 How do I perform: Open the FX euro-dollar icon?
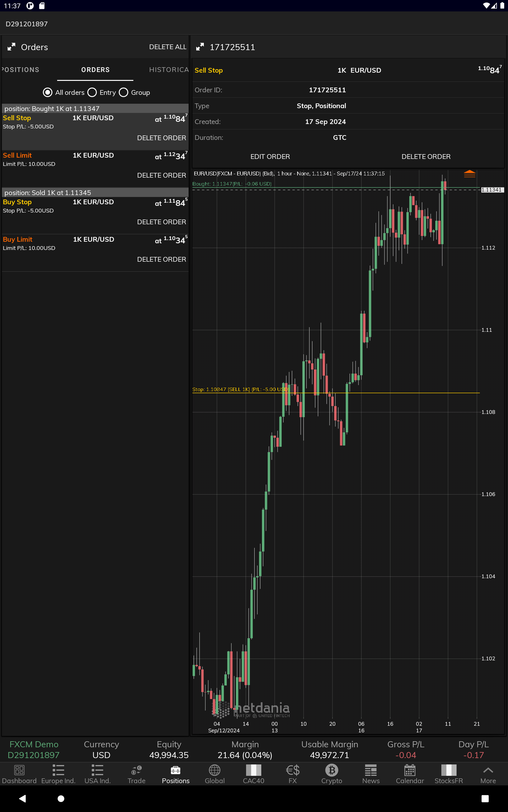point(293,770)
